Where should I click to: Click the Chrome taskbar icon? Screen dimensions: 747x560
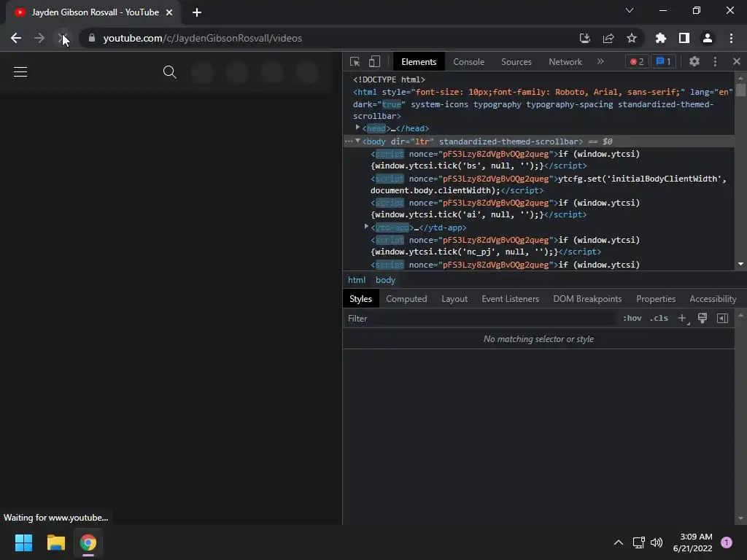(88, 542)
